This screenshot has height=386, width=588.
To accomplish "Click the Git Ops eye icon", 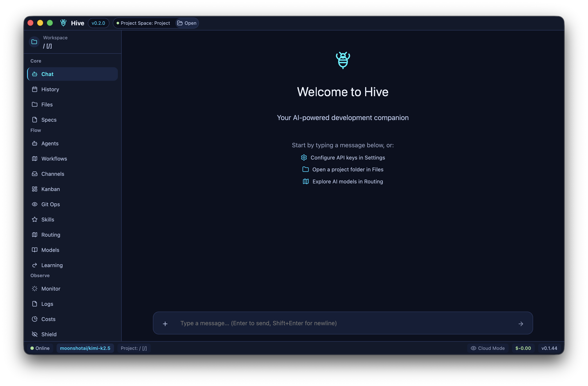I will click(35, 204).
